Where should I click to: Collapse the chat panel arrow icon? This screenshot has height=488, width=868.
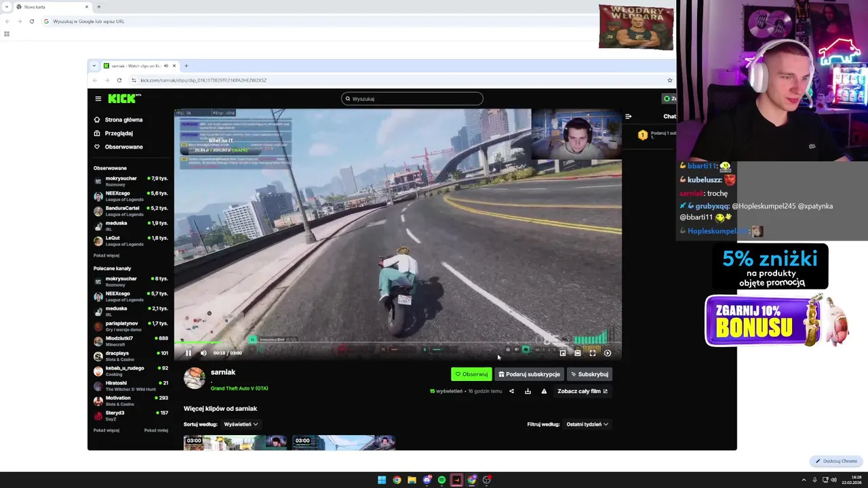(x=628, y=117)
